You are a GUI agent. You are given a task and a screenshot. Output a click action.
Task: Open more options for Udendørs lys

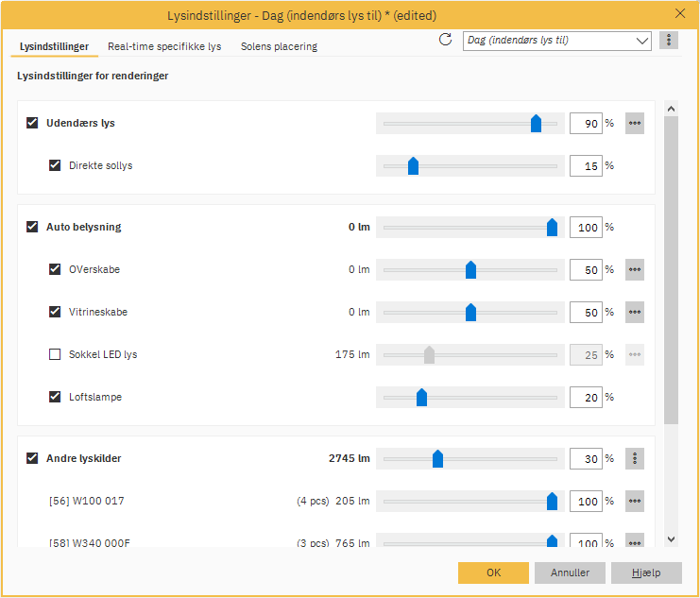635,123
